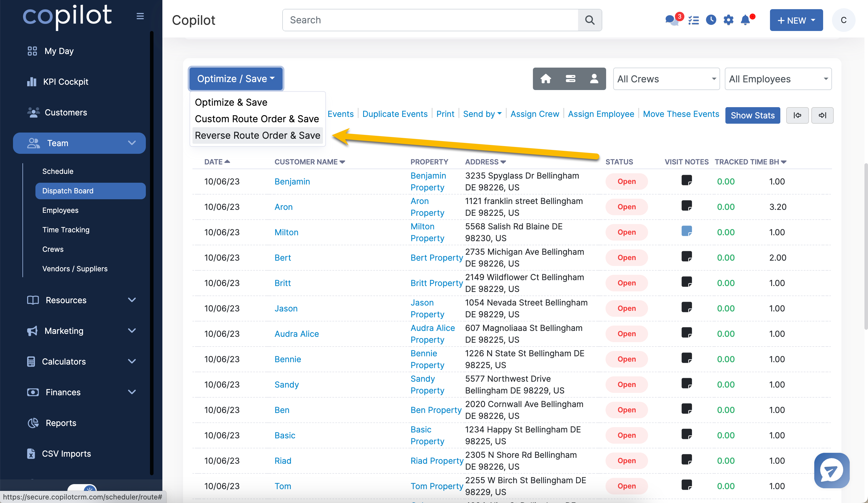
Task: Click Show Stats button
Action: tap(753, 115)
